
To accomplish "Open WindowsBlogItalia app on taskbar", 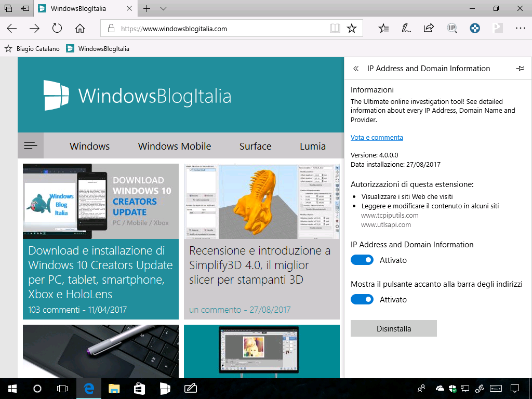I will 165,389.
